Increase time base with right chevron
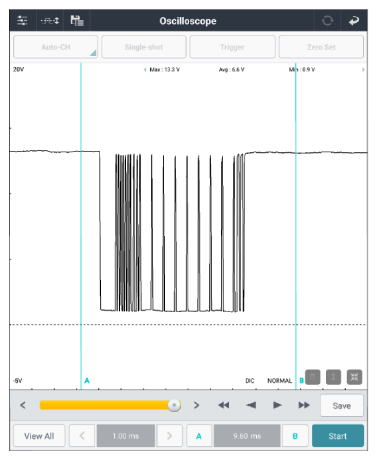Viewport: 378px width, 460px height. coord(169,436)
